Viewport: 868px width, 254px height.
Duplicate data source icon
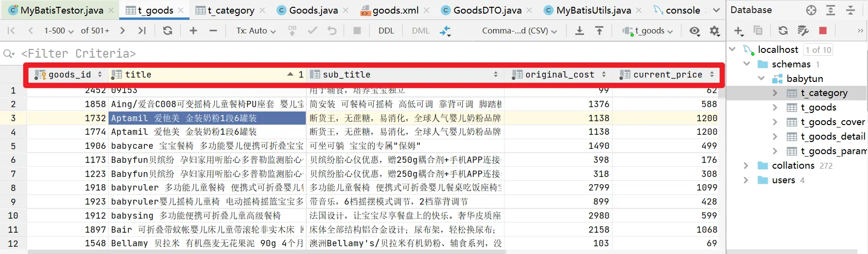click(x=758, y=31)
